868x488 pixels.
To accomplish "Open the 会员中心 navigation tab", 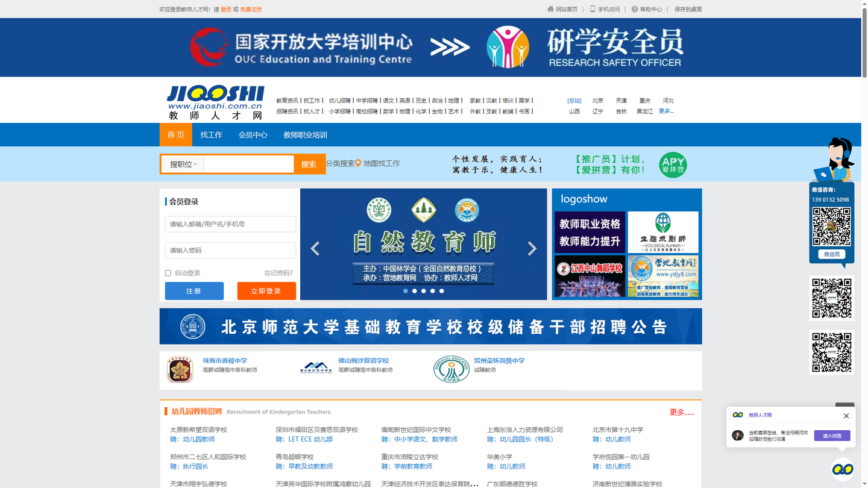I will [253, 134].
